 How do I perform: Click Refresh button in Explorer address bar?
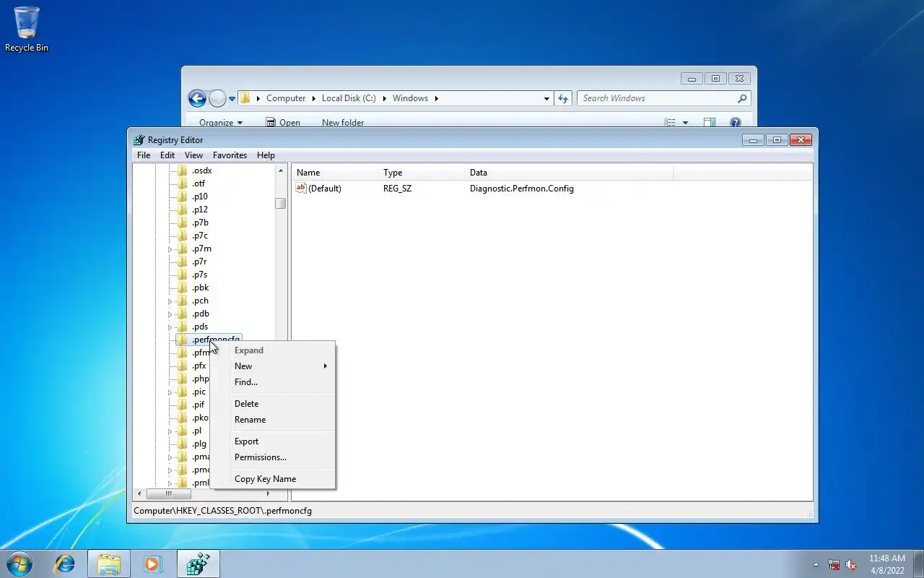tap(564, 98)
